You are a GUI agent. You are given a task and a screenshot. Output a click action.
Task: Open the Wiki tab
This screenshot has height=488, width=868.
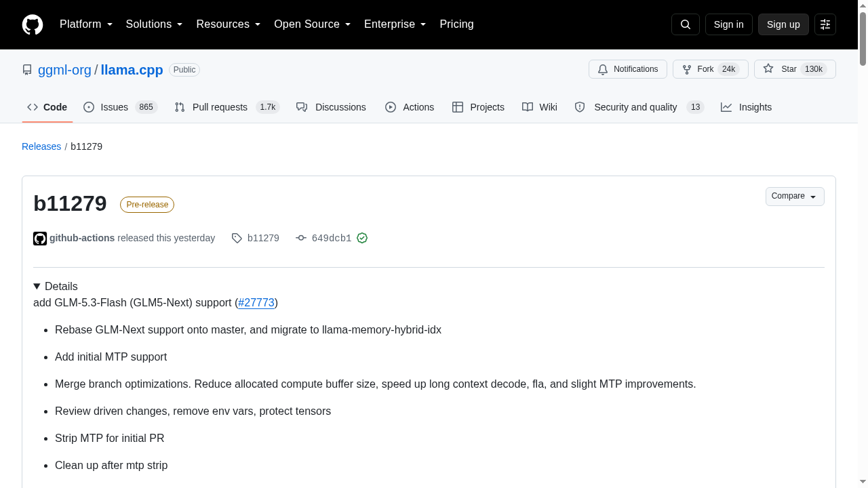pyautogui.click(x=540, y=107)
